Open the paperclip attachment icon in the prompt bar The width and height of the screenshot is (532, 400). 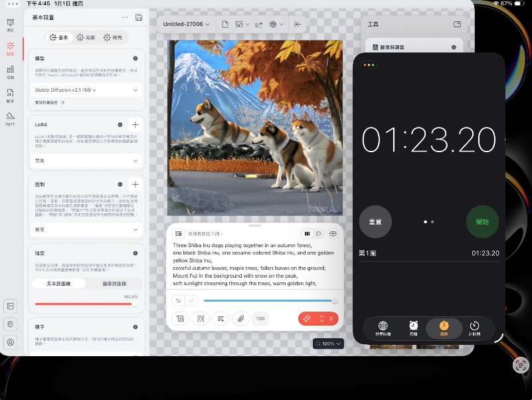pyautogui.click(x=240, y=319)
